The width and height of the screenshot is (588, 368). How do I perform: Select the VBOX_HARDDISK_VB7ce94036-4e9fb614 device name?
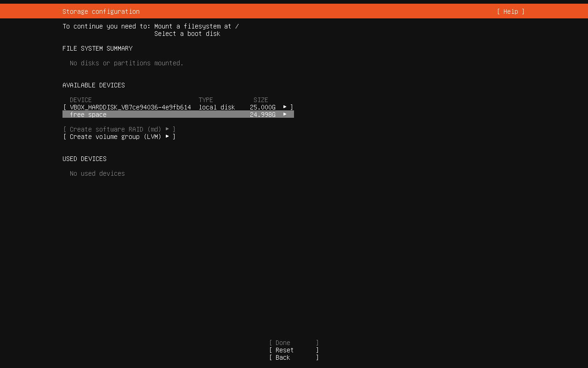tap(130, 107)
